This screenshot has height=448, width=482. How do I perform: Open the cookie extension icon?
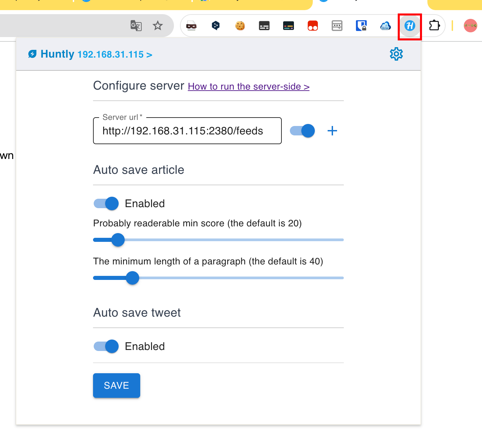coord(240,26)
